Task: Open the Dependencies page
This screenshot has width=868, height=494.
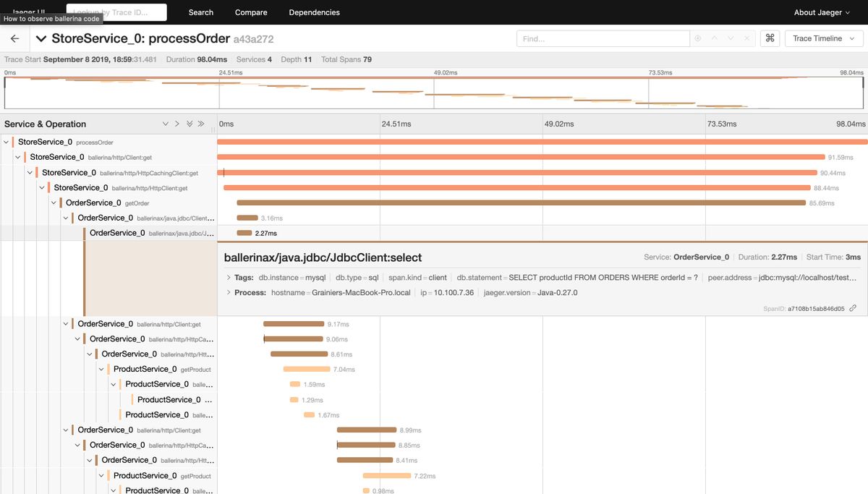Action: (x=314, y=12)
